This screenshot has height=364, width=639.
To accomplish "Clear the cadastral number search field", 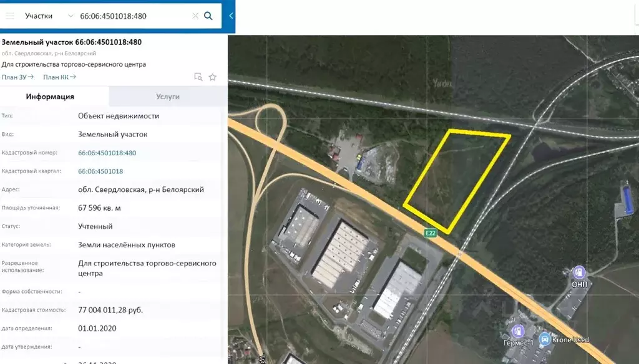I will (195, 16).
